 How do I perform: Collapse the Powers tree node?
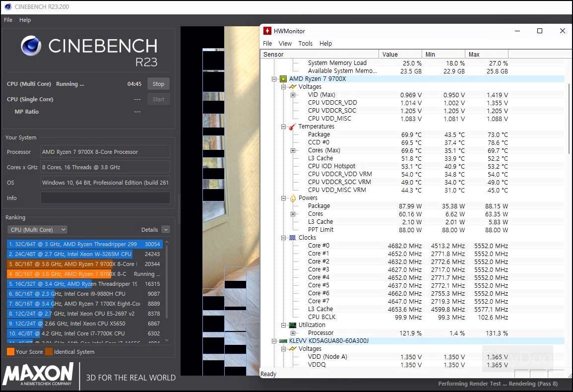click(283, 198)
